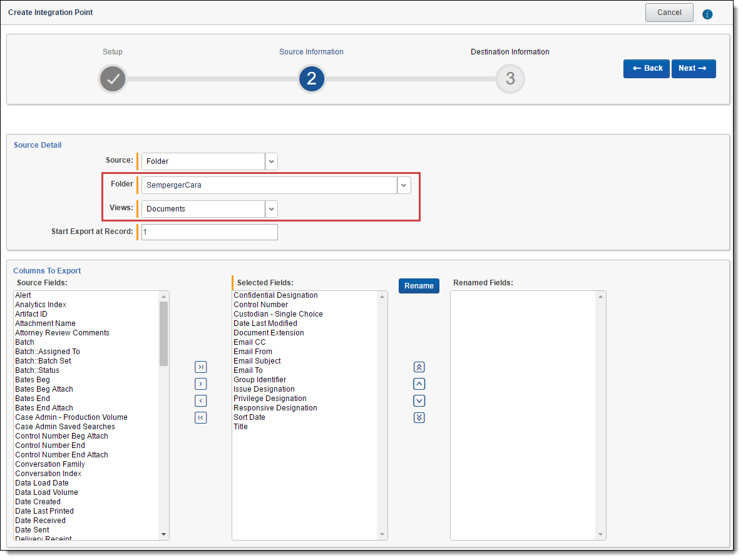This screenshot has width=743, height=560.
Task: Cancel the integration point creation
Action: click(669, 13)
